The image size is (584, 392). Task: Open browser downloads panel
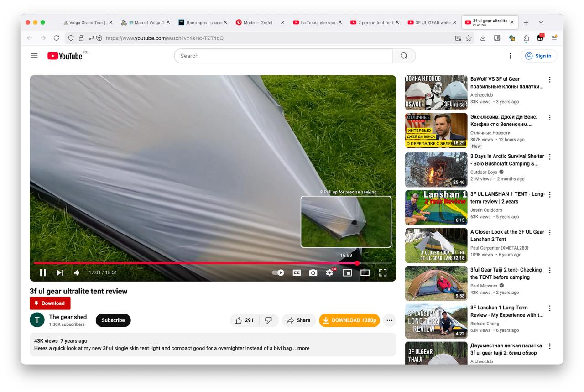tap(483, 38)
